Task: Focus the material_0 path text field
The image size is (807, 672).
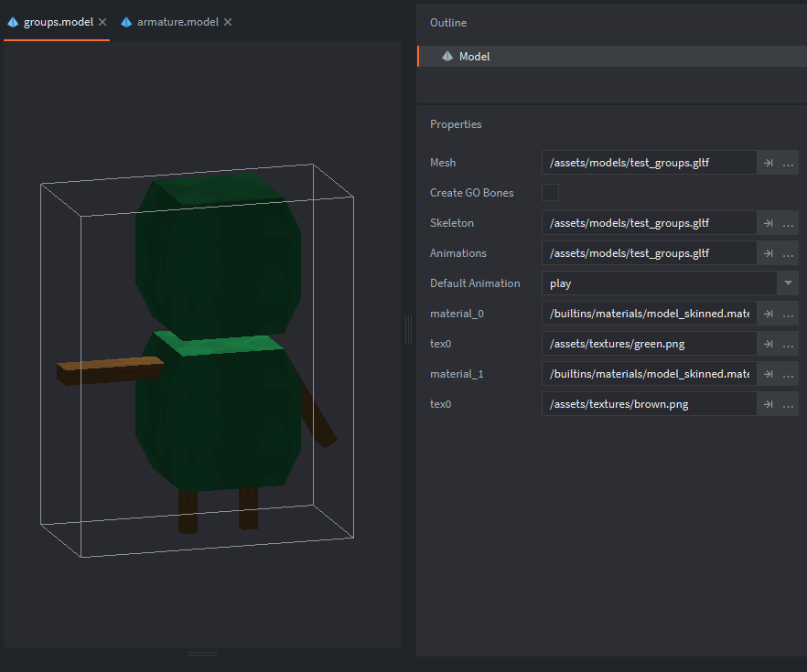Action: point(649,314)
